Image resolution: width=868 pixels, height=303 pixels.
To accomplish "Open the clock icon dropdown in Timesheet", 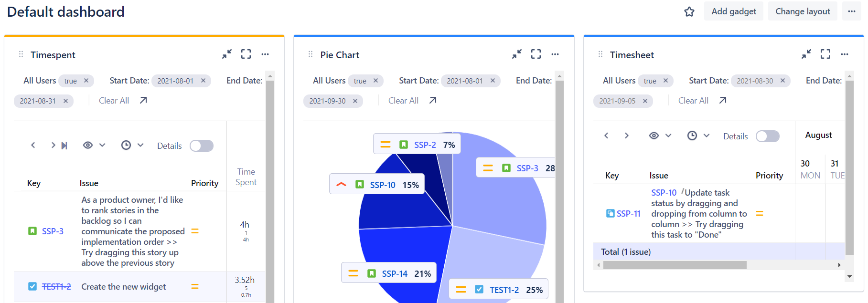I will (x=706, y=136).
